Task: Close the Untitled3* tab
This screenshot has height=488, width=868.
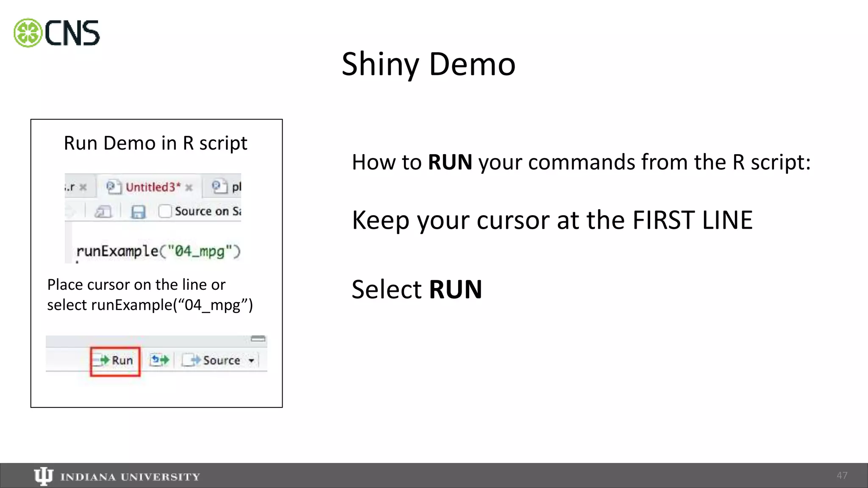Action: pyautogui.click(x=189, y=187)
